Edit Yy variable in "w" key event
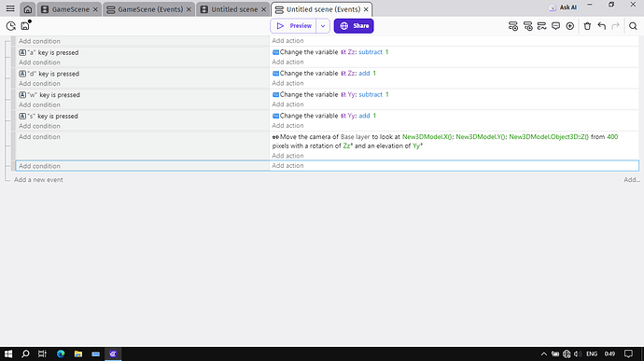The height and width of the screenshot is (361, 644). click(349, 94)
